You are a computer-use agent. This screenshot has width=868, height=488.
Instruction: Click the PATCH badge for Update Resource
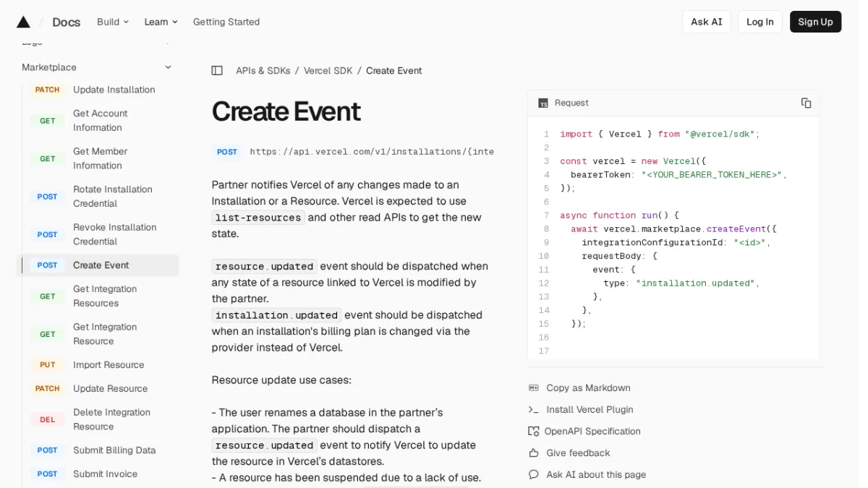(x=48, y=389)
